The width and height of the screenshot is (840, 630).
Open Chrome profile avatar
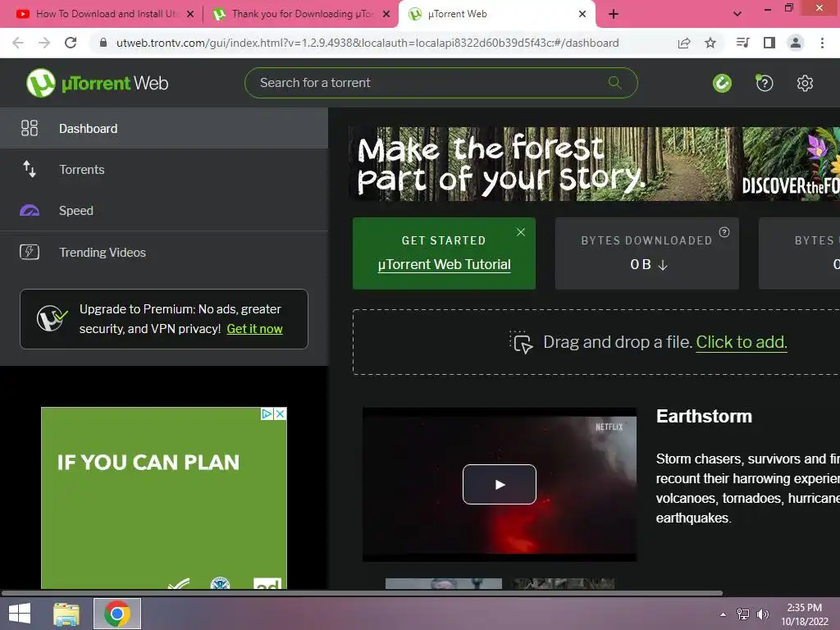796,43
